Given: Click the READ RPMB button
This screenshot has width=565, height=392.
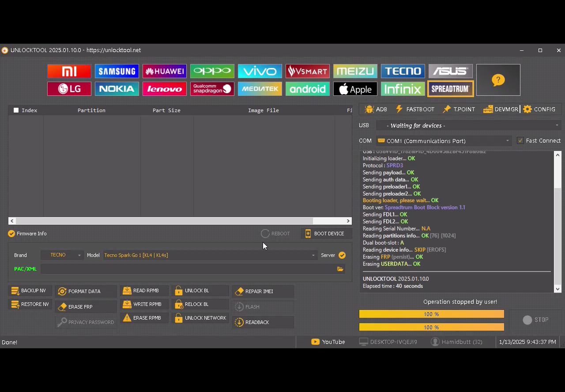Looking at the screenshot, I should pos(144,290).
